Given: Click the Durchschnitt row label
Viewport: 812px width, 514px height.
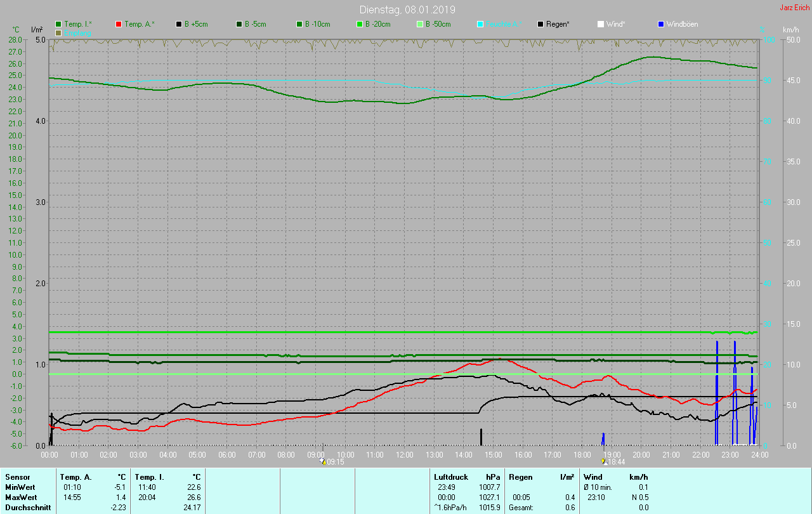Looking at the screenshot, I should point(28,507).
